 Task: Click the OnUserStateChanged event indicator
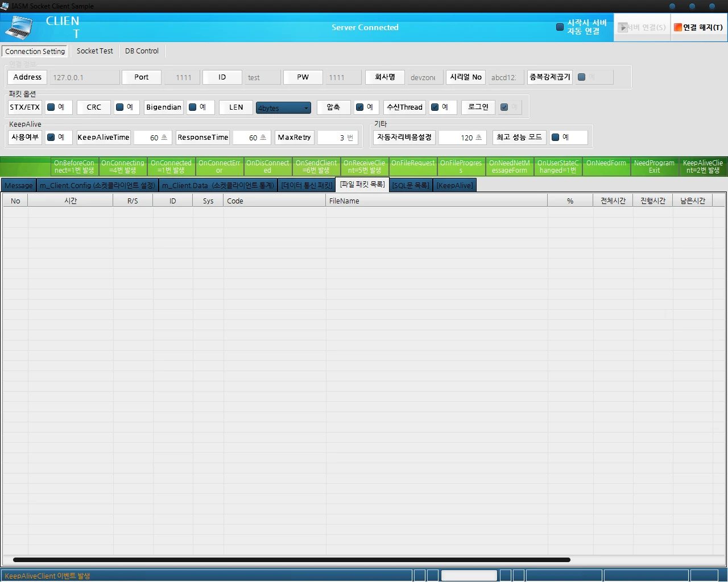coord(558,167)
